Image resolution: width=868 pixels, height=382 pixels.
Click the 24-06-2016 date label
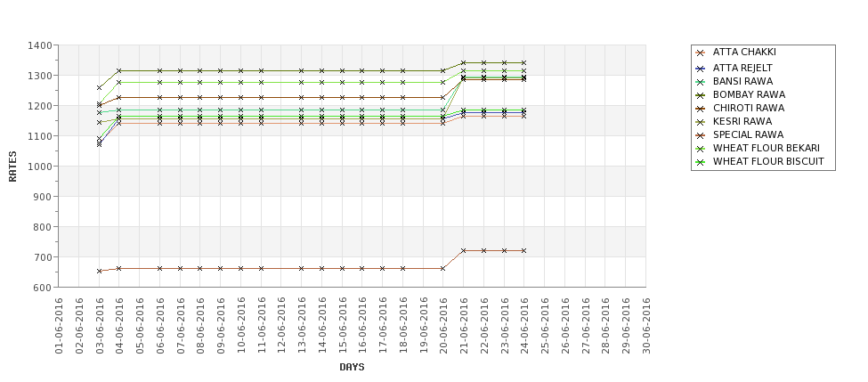[524, 326]
